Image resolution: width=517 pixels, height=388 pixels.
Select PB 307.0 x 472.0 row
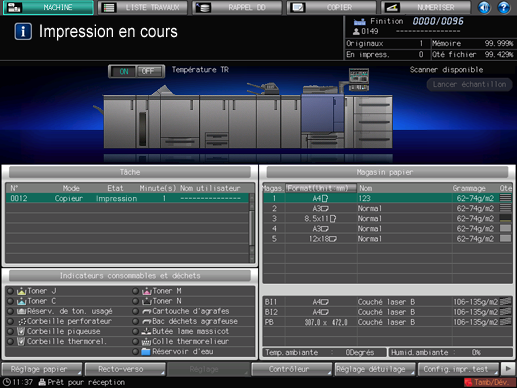click(x=388, y=322)
